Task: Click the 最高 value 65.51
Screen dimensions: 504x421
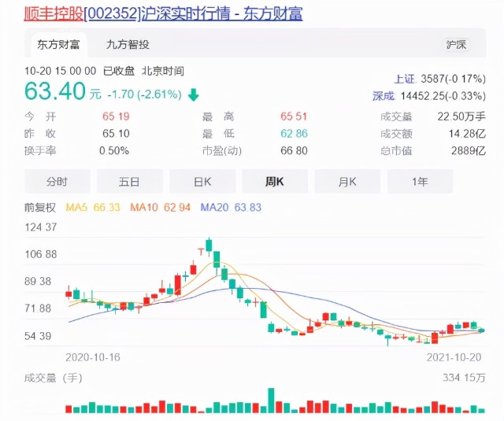Action: pos(294,116)
